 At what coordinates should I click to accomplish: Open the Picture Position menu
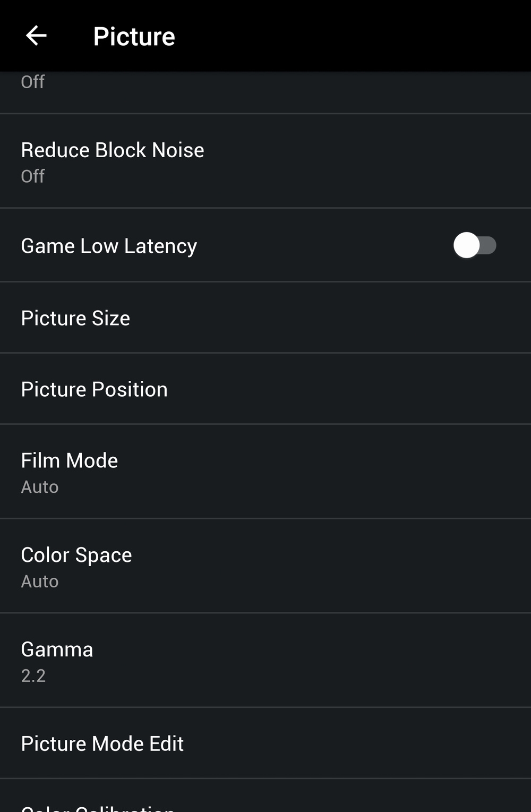tap(265, 389)
